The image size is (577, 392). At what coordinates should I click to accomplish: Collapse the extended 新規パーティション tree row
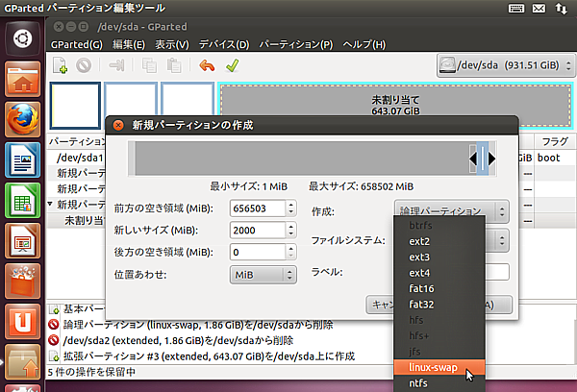(50, 204)
